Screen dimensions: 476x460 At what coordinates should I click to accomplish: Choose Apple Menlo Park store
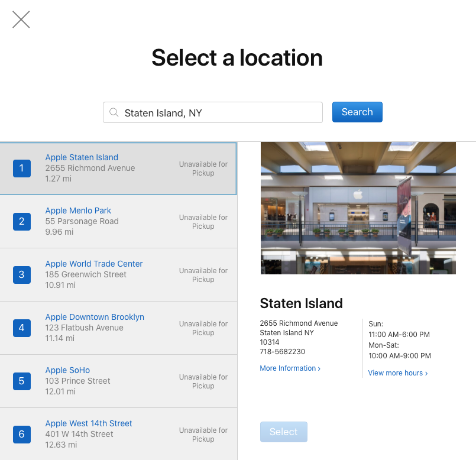(x=78, y=210)
